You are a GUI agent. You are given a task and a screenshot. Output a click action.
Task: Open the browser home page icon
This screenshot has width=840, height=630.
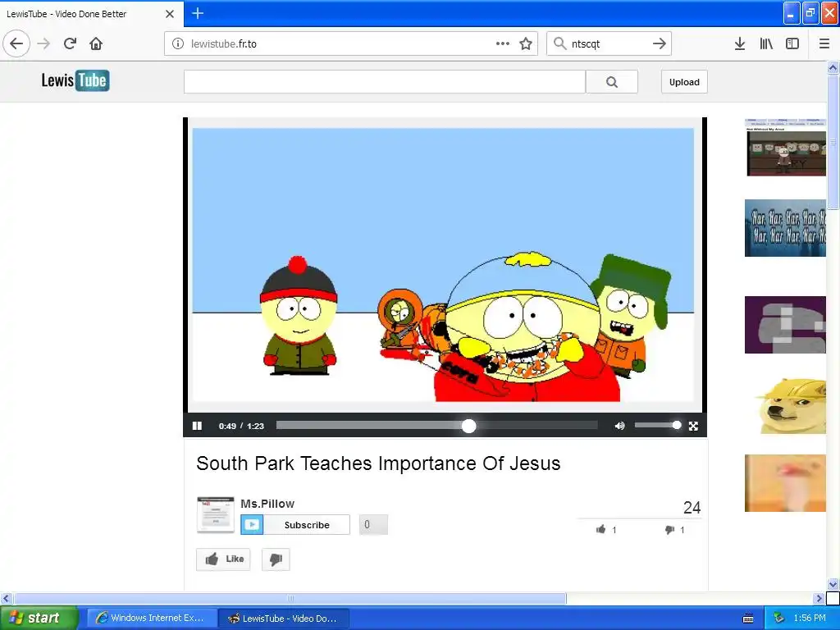tap(96, 43)
